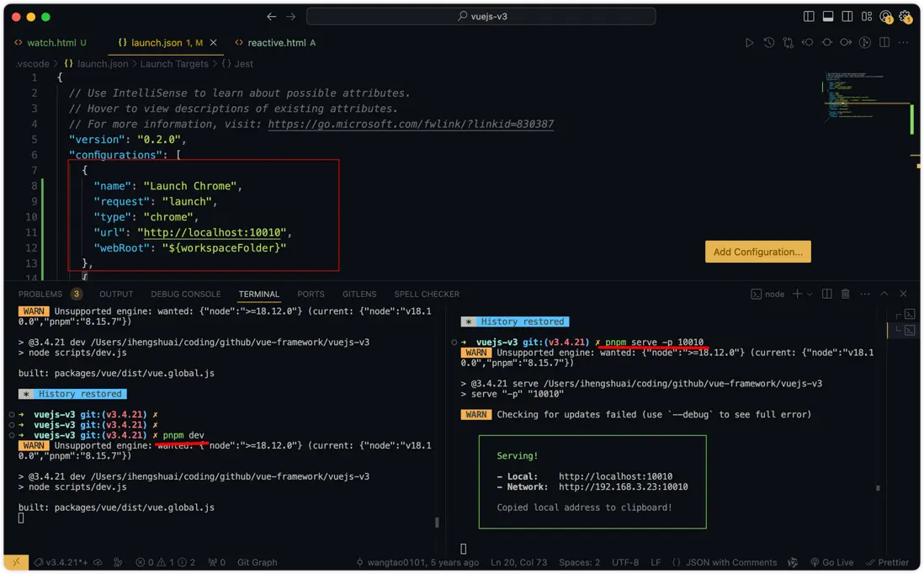
Task: Click the current commit revision icon
Action: click(826, 42)
